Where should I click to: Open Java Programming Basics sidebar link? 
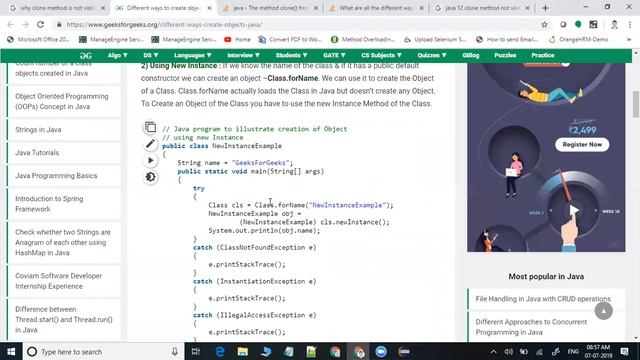tap(56, 176)
